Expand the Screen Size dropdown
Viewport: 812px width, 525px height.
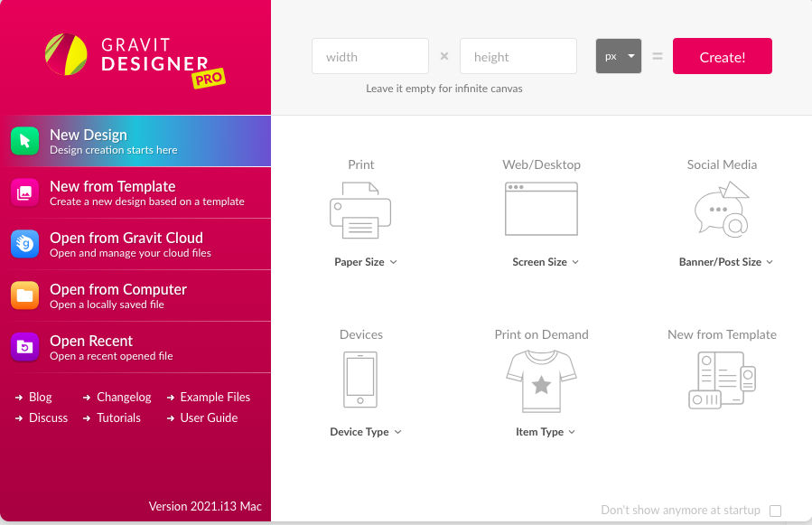pos(546,262)
